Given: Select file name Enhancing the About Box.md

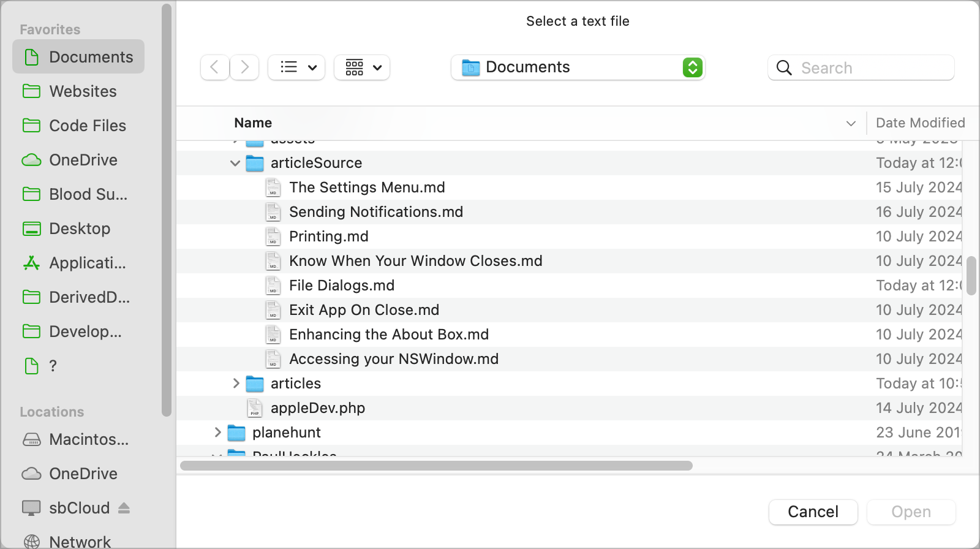Looking at the screenshot, I should click(x=389, y=335).
